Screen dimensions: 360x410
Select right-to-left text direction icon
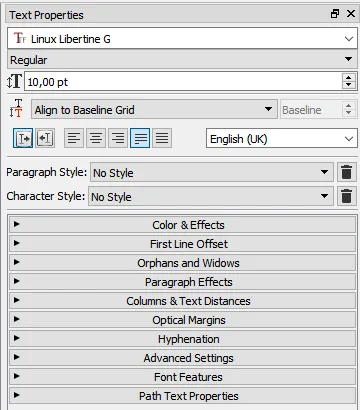(x=45, y=138)
